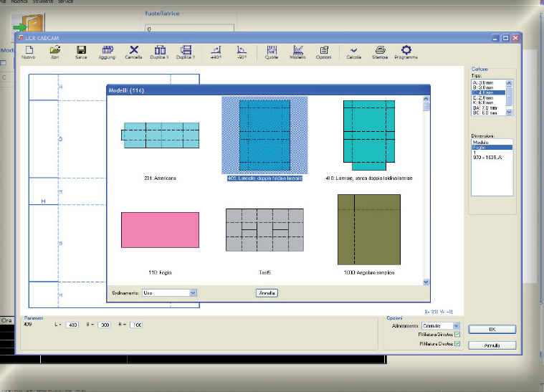544x392 pixels.
Task: Open the Quote tool
Action: click(271, 51)
